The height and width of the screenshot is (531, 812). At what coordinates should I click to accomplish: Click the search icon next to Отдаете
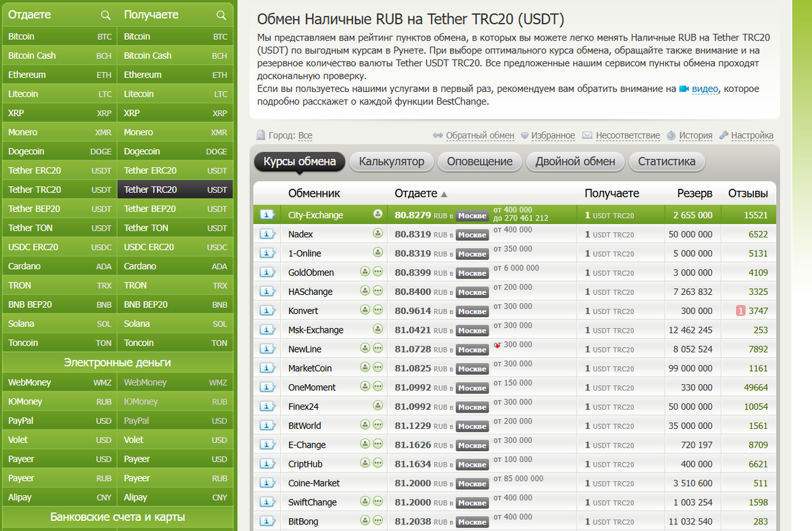pyautogui.click(x=106, y=15)
